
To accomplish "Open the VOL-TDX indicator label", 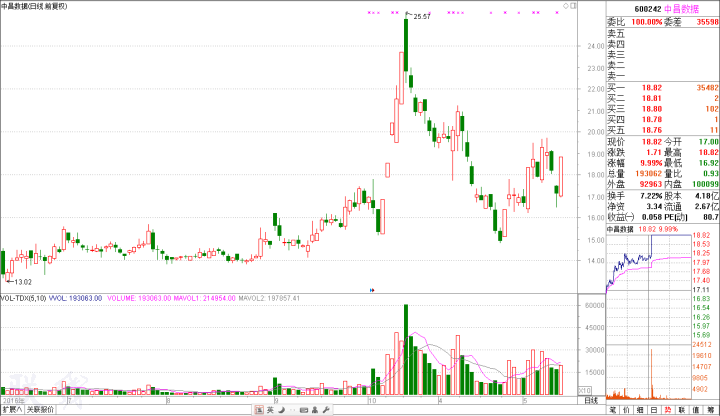I will (x=22, y=298).
